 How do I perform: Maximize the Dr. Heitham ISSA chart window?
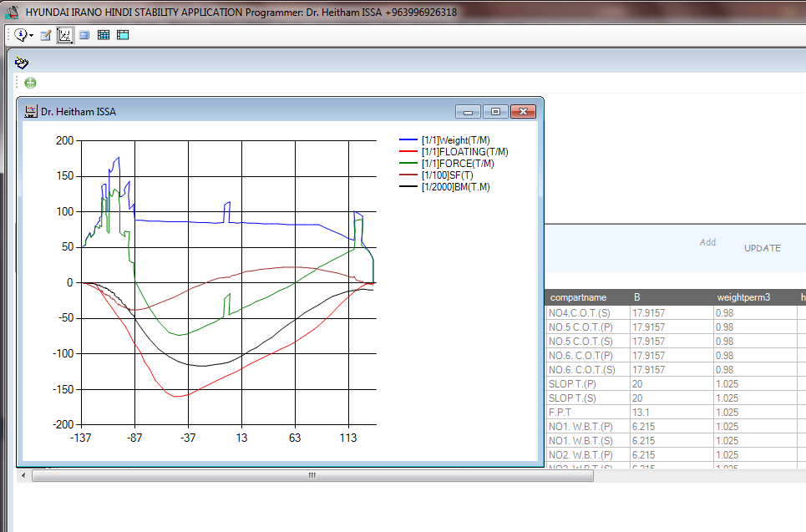495,111
